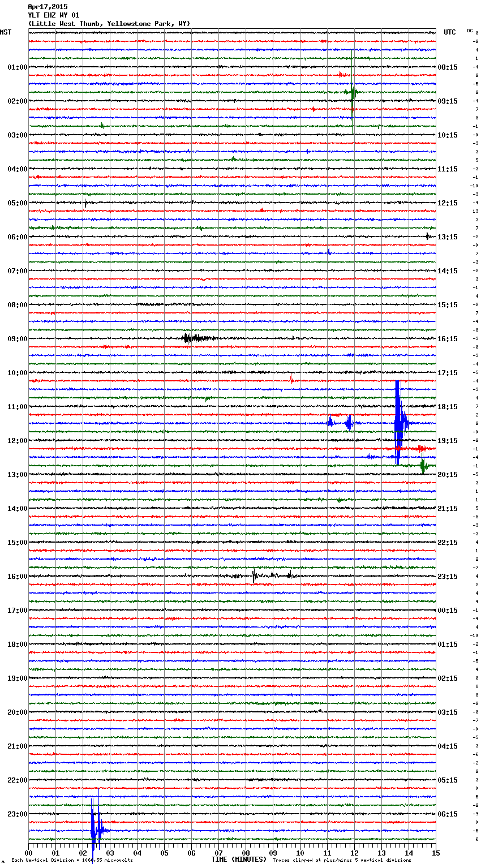Click the 12:15 UTC time label
481x868 pixels.
[448, 203]
